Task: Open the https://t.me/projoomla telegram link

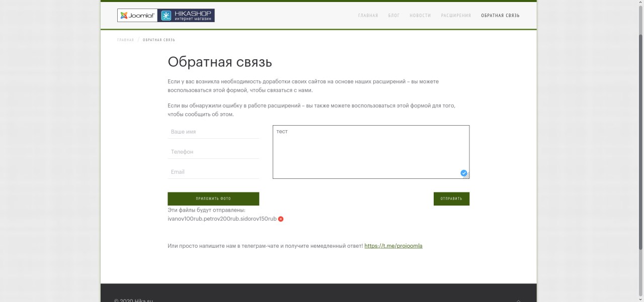Action: 393,246
